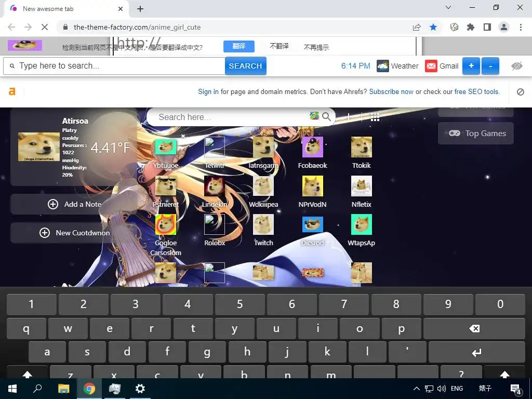This screenshot has width=532, height=399.
Task: Open the Rolobx shortcut tile
Action: pyautogui.click(x=215, y=224)
